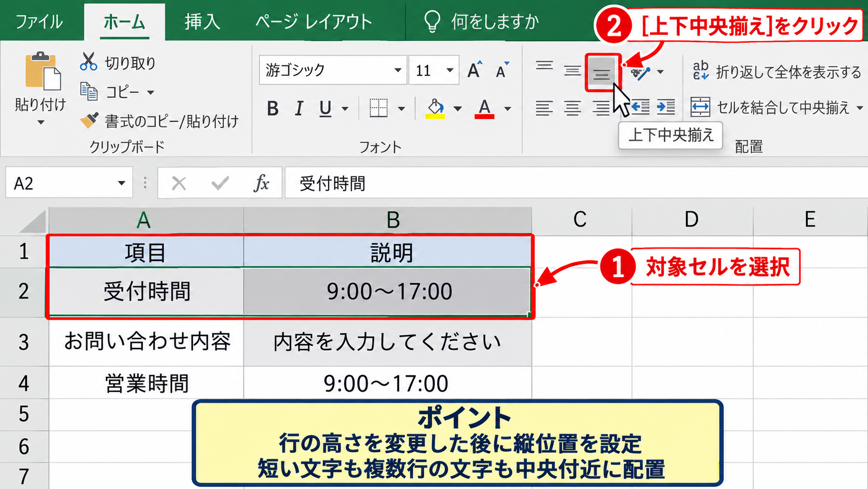Viewport: 868px width, 489px height.
Task: Click the fill color paint bucket
Action: coord(435,108)
